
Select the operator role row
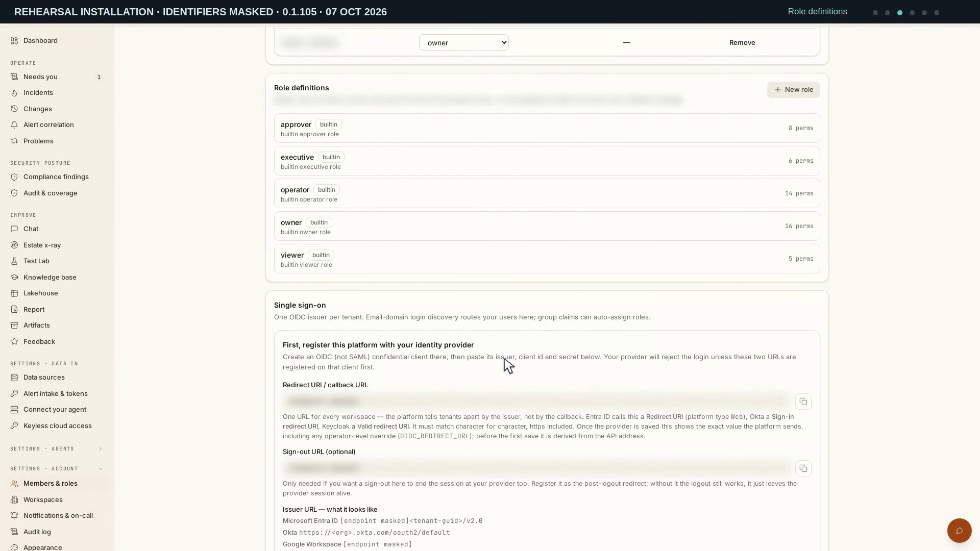(547, 194)
